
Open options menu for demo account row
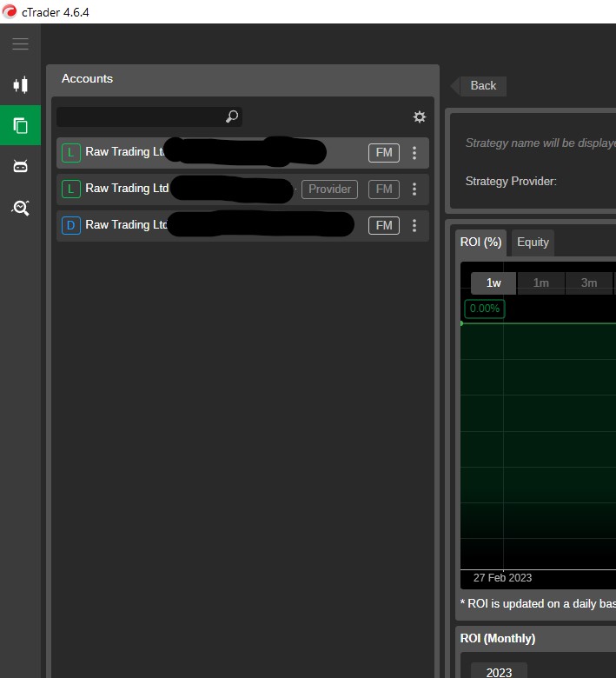coord(414,225)
